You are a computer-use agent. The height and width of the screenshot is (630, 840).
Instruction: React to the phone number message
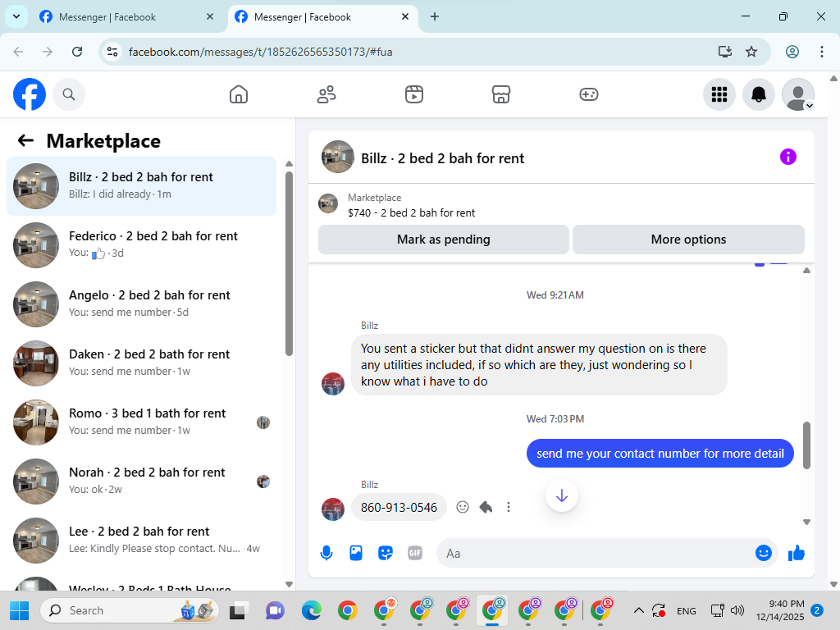[x=463, y=507]
